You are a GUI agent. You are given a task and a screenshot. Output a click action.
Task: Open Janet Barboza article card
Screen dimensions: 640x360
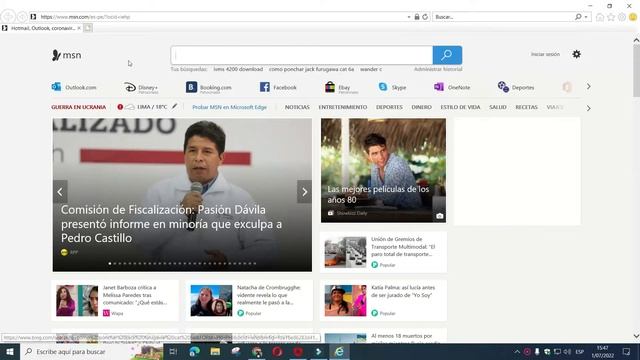[116, 300]
